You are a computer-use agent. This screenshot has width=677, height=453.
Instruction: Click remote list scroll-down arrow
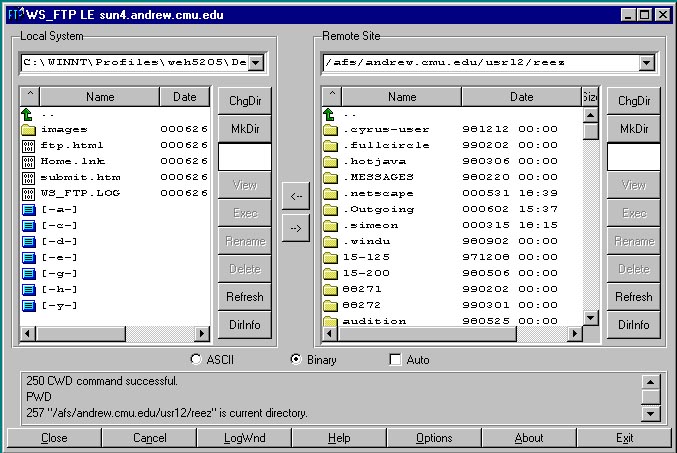point(590,318)
